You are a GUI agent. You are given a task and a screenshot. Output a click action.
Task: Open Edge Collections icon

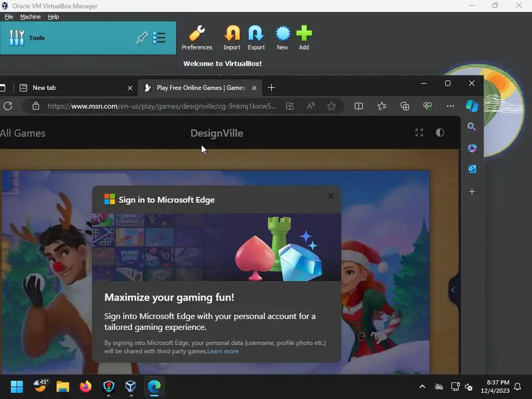click(405, 106)
